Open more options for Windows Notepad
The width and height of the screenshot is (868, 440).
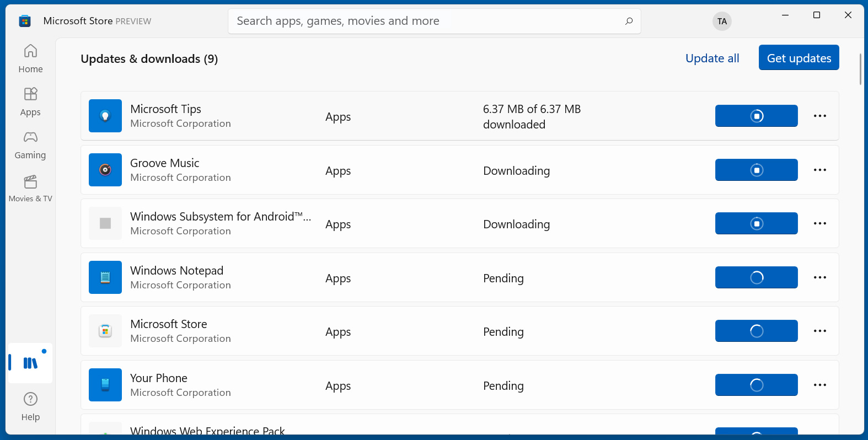[820, 277]
